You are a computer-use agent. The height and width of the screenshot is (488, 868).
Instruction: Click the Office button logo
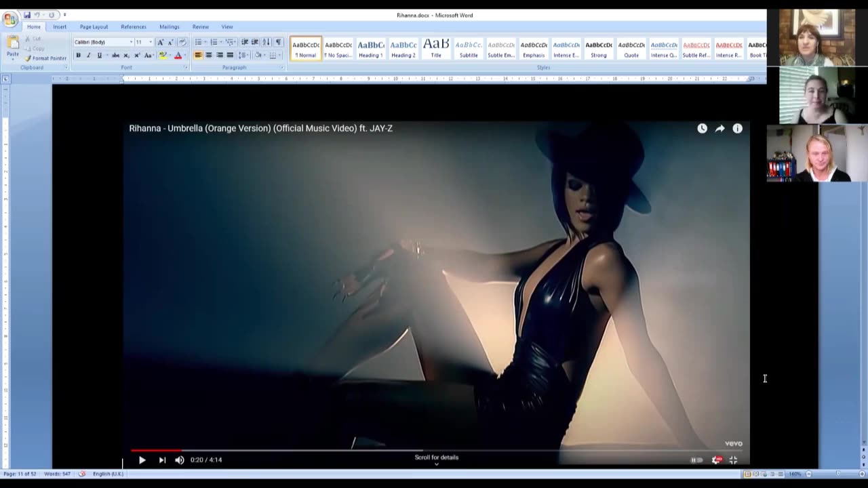9,19
